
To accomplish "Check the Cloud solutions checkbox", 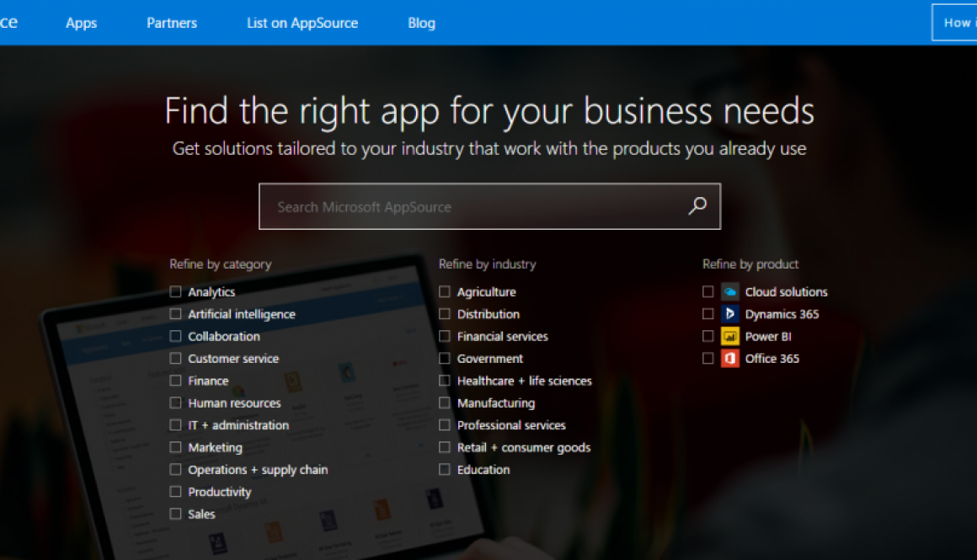I will tap(707, 291).
